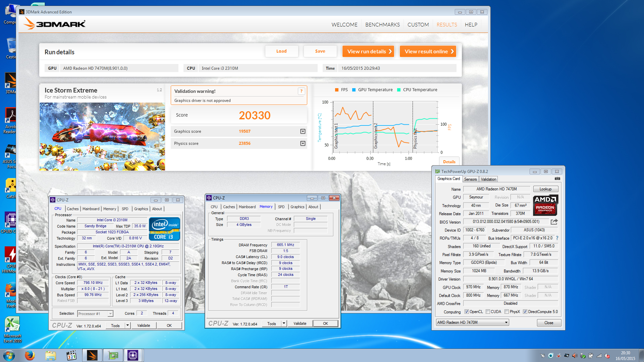Click the power plug battery tray icon

coord(591,356)
